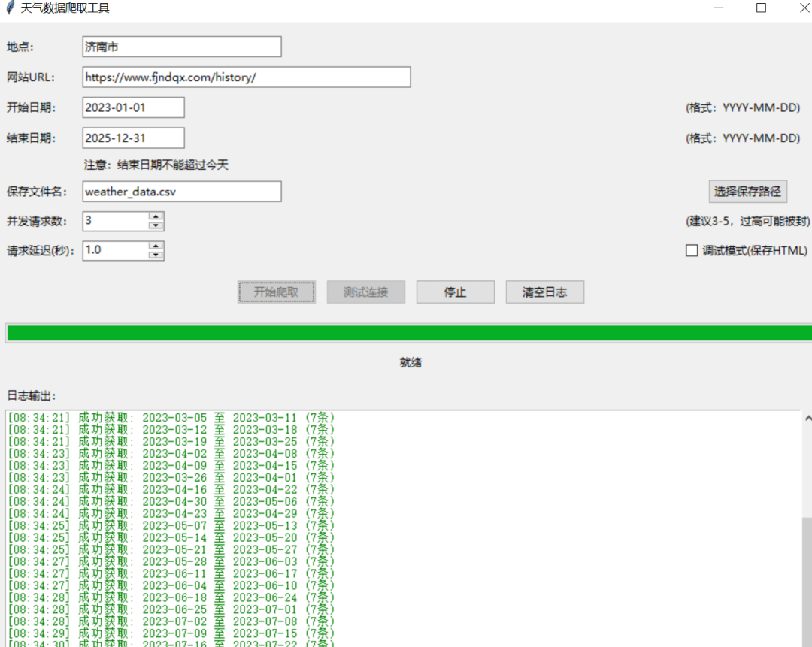
Task: Click log line 2023-05-28 至 2023-06-03
Action: [x=171, y=561]
